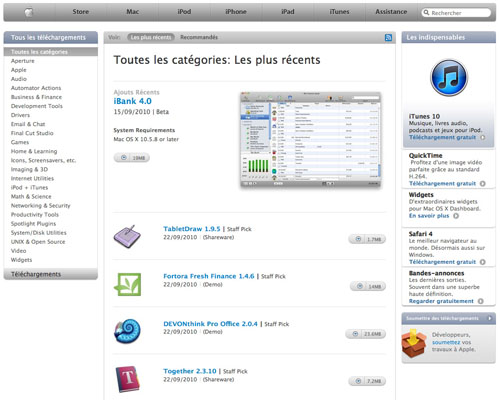The height and width of the screenshot is (400, 500).
Task: Click arrow next to Regarder gratuitement
Action: [481, 301]
